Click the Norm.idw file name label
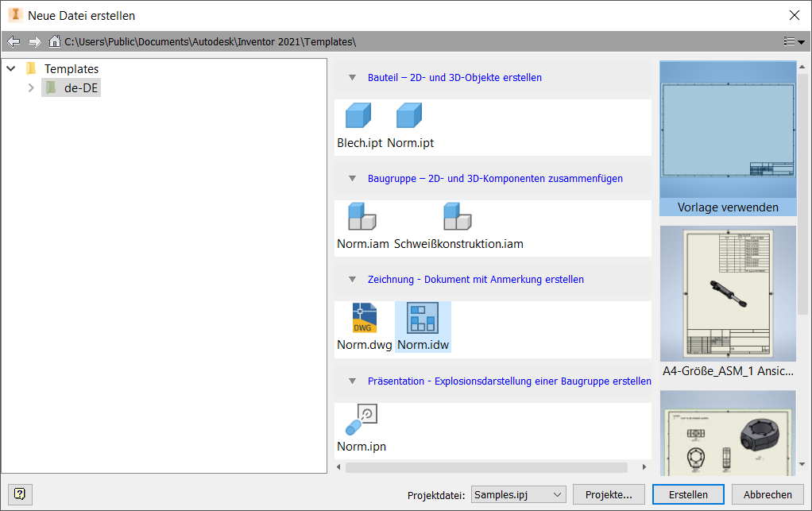Image resolution: width=812 pixels, height=511 pixels. (423, 345)
